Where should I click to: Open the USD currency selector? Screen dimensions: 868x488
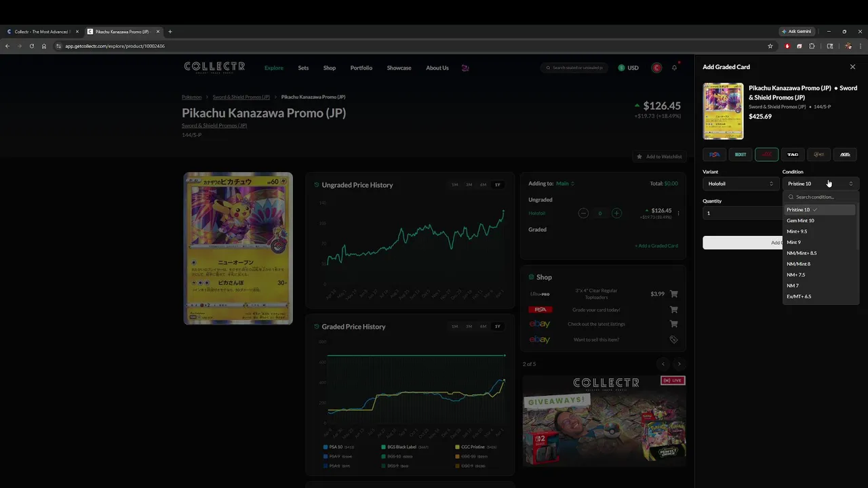(628, 68)
